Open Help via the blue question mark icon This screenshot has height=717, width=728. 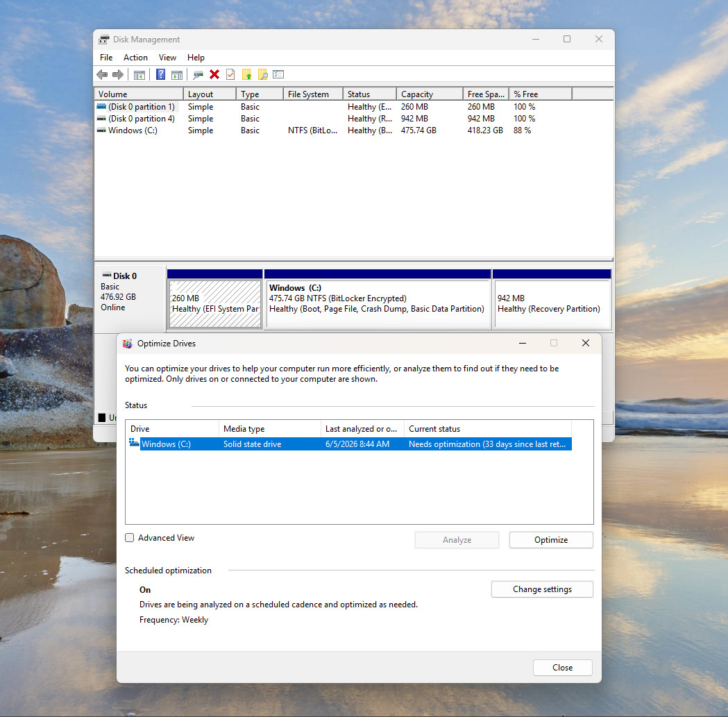[x=160, y=74]
